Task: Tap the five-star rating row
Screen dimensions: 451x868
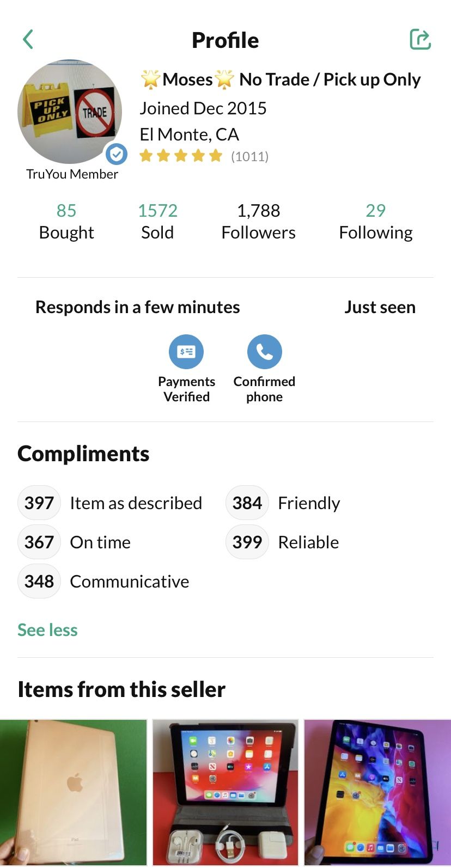Action: tap(181, 156)
